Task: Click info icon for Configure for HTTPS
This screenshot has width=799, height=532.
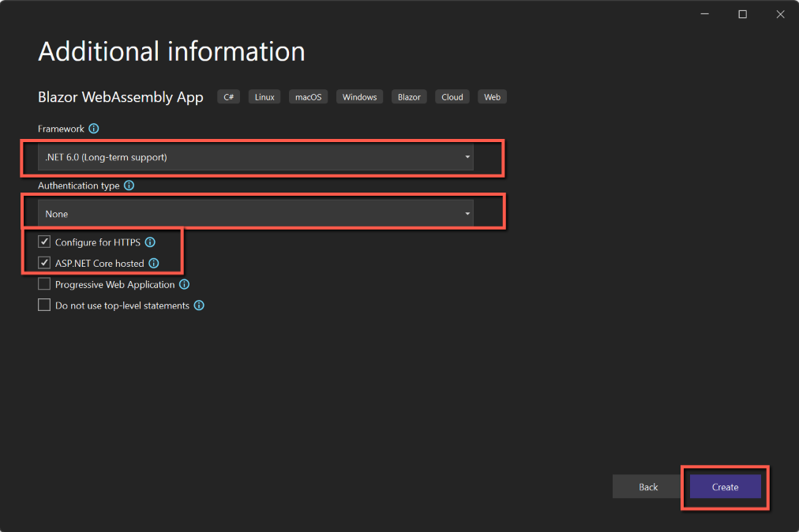Action: tap(150, 242)
